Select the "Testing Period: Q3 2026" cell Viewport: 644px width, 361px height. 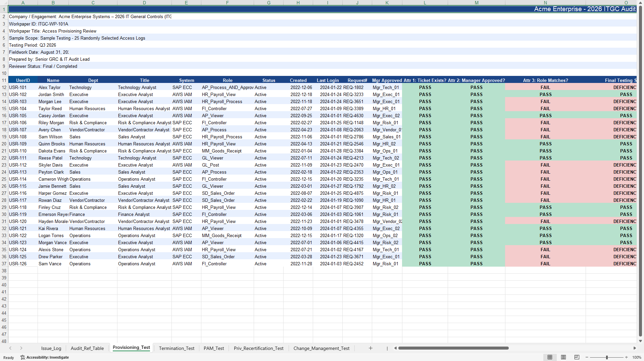point(33,45)
